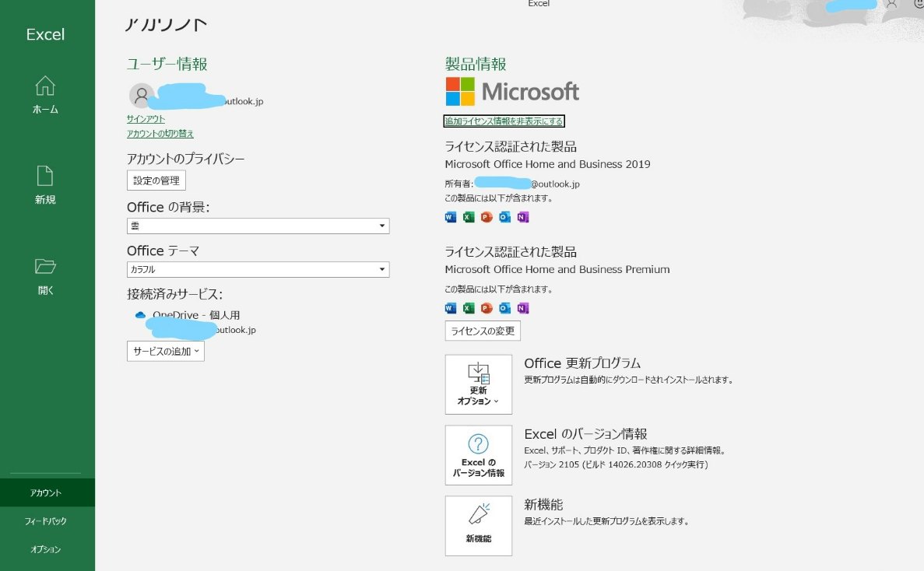
Task: Click 新機能 heading text
Action: coord(543,504)
